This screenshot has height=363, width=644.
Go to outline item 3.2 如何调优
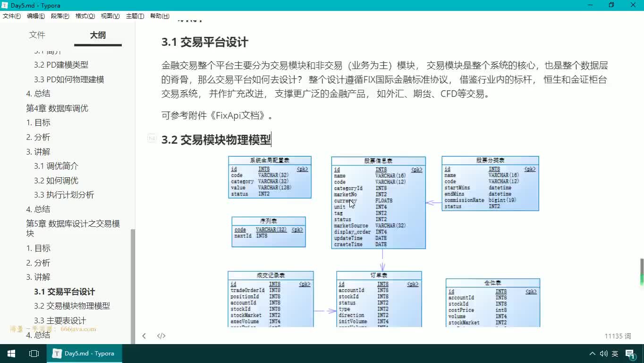[x=56, y=181]
